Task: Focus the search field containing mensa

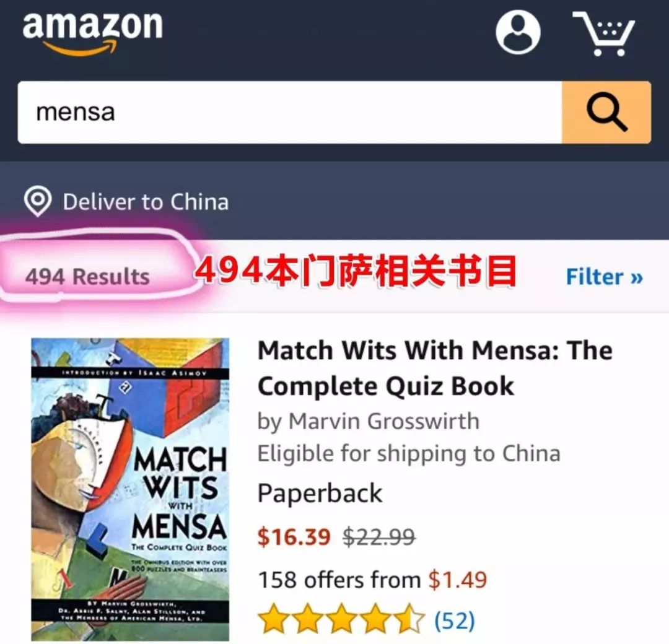Action: coord(290,112)
